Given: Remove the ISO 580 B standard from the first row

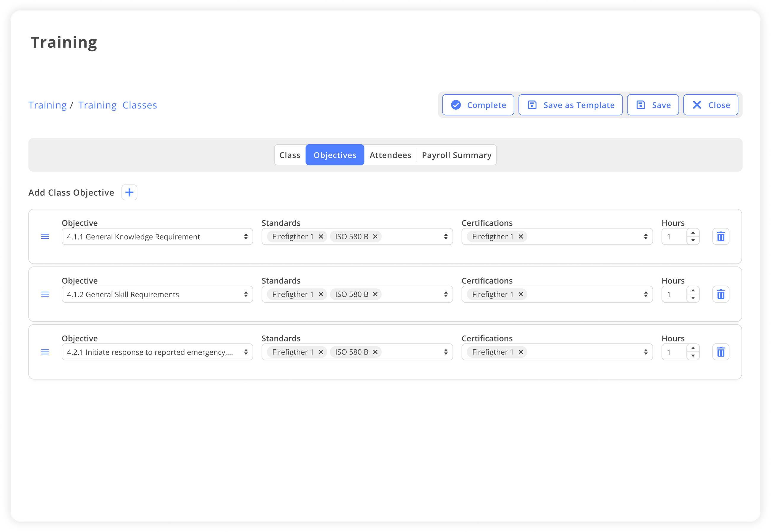Looking at the screenshot, I should pos(375,236).
